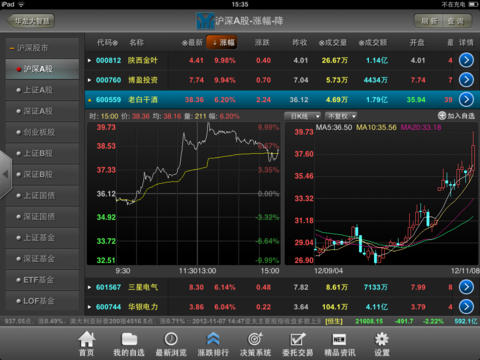Screen dimensions: 480x360
Task: Click 加入自选 add button
Action: 456,116
